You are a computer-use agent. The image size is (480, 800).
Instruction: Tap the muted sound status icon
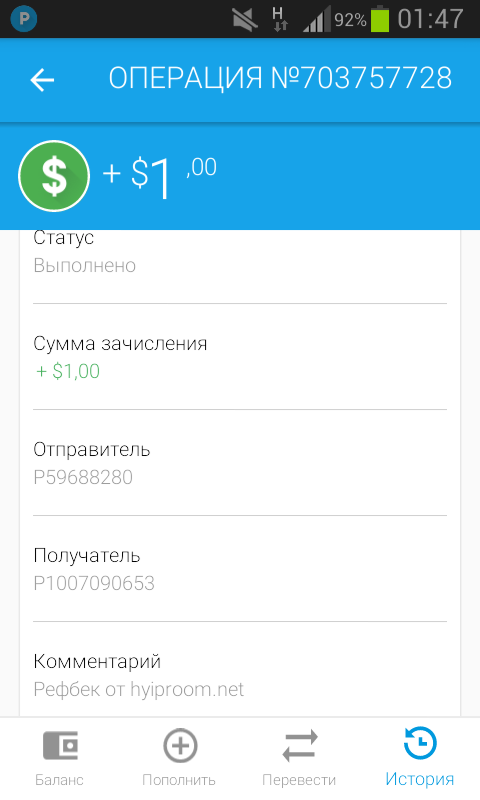coord(245,19)
